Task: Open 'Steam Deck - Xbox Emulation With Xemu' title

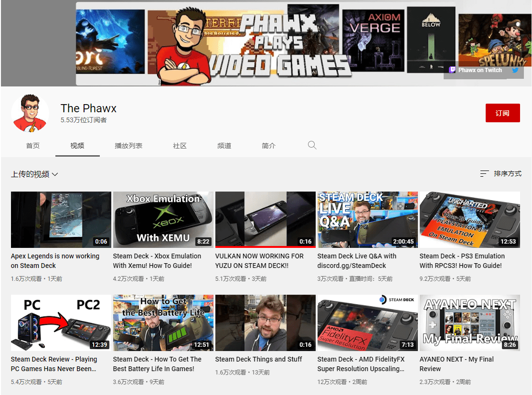Action: click(157, 261)
